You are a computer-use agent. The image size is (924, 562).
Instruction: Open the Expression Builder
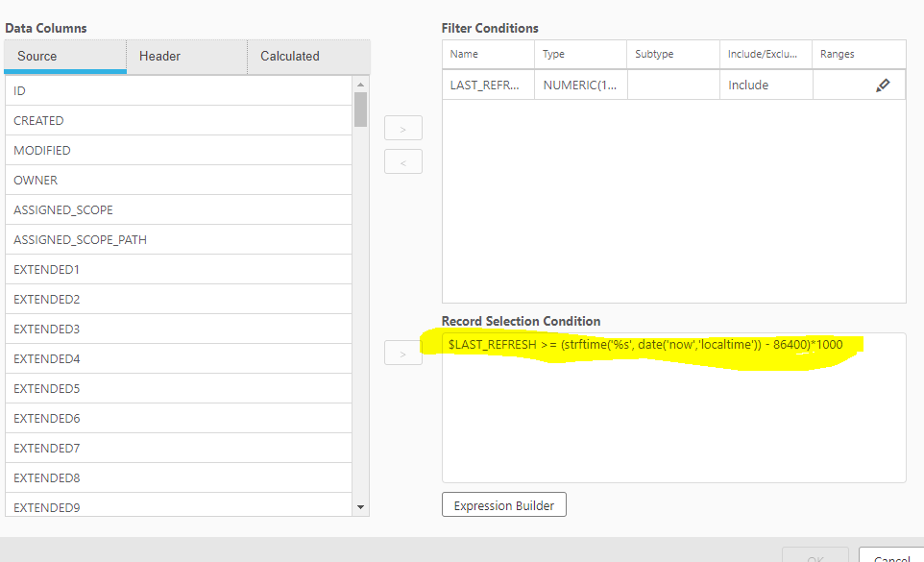pyautogui.click(x=503, y=505)
